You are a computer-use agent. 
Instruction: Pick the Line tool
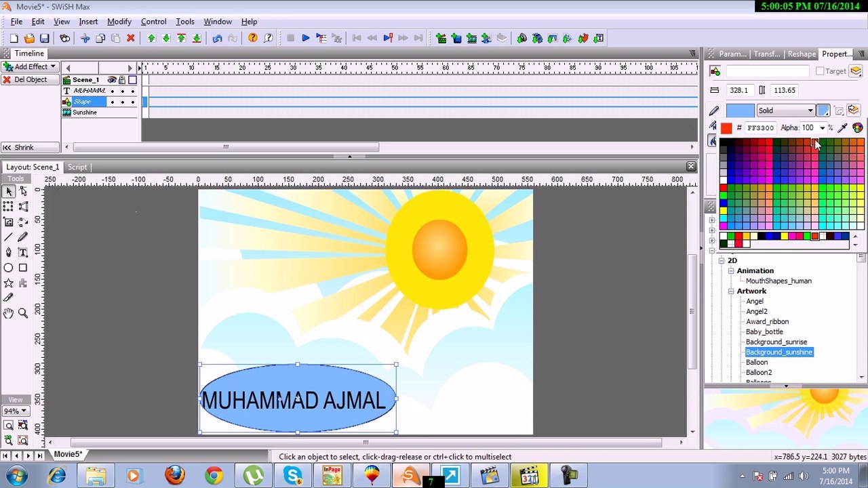tap(9, 237)
